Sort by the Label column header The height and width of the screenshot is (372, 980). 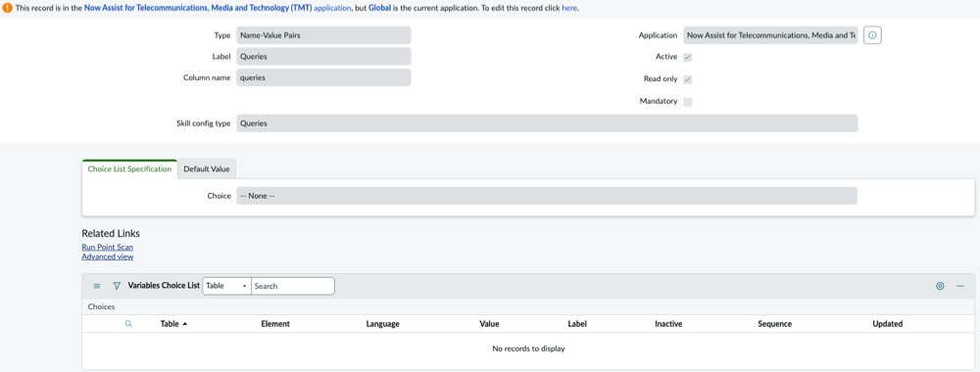click(x=577, y=324)
